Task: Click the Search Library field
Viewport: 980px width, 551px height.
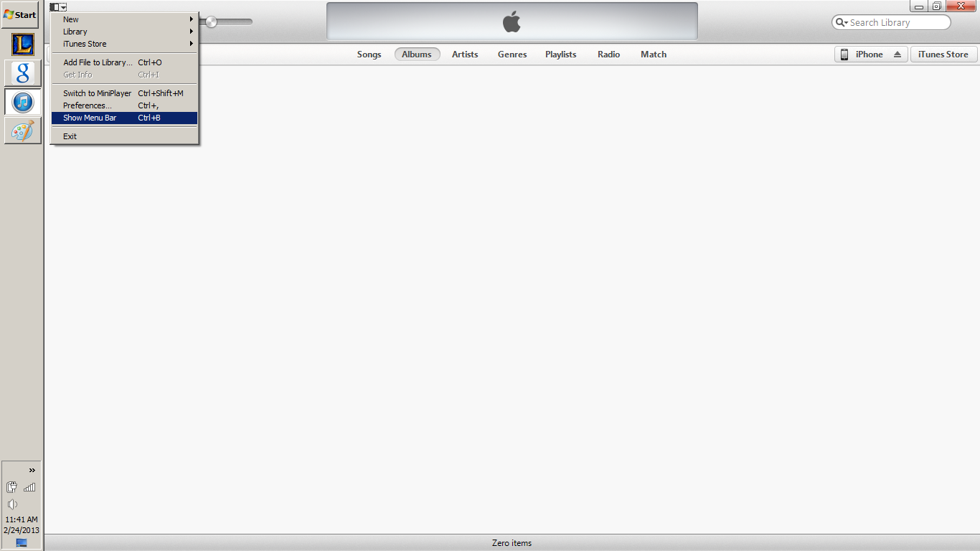Action: [x=891, y=22]
